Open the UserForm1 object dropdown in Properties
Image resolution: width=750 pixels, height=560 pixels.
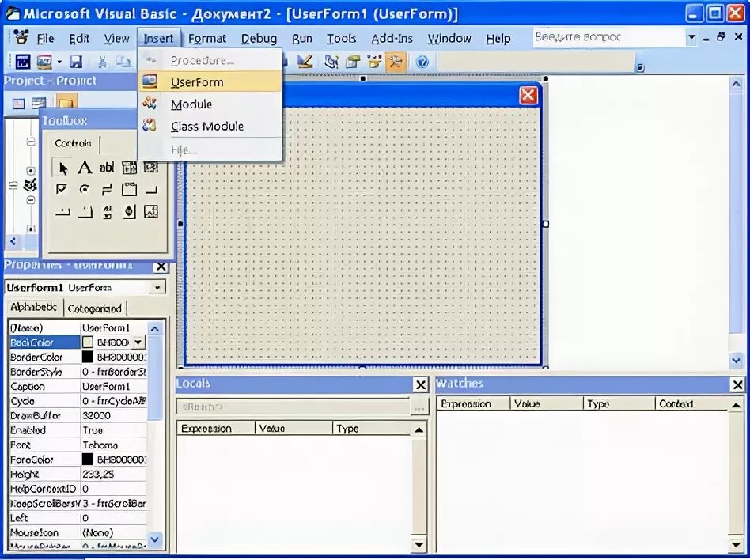coord(157,287)
